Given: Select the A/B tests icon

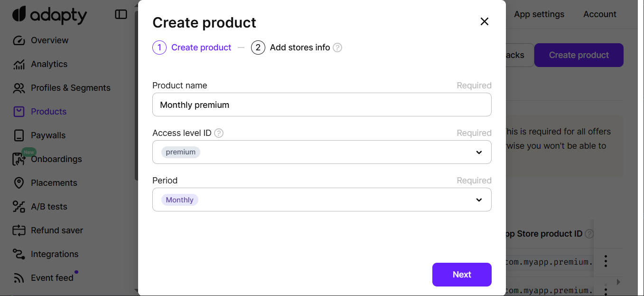Looking at the screenshot, I should click(19, 207).
